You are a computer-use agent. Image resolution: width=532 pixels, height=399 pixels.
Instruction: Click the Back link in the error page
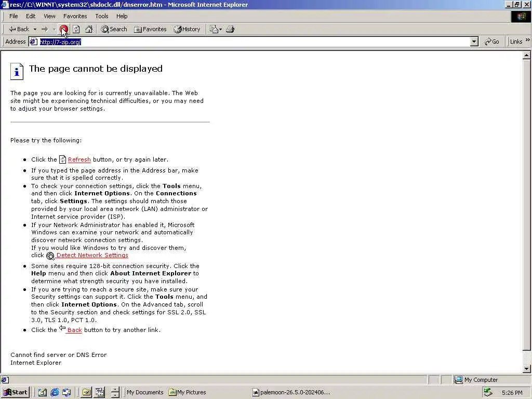[x=74, y=330]
